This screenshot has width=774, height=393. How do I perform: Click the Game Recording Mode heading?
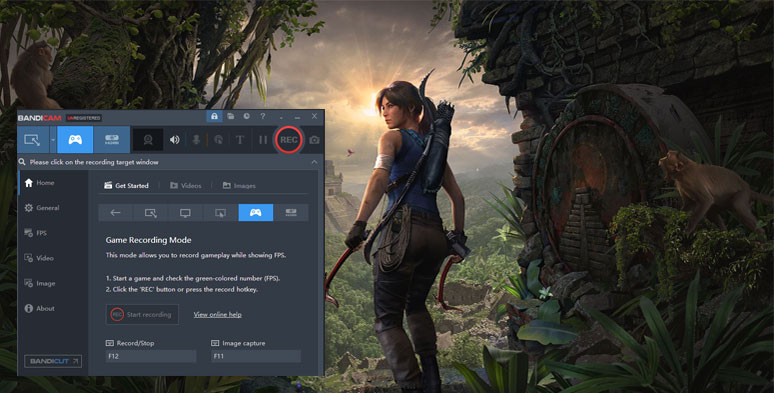149,240
